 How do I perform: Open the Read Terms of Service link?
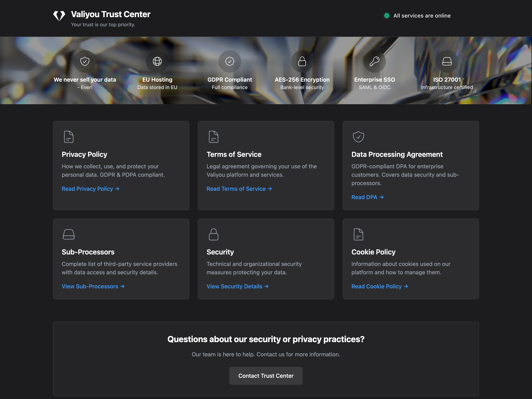coord(239,189)
